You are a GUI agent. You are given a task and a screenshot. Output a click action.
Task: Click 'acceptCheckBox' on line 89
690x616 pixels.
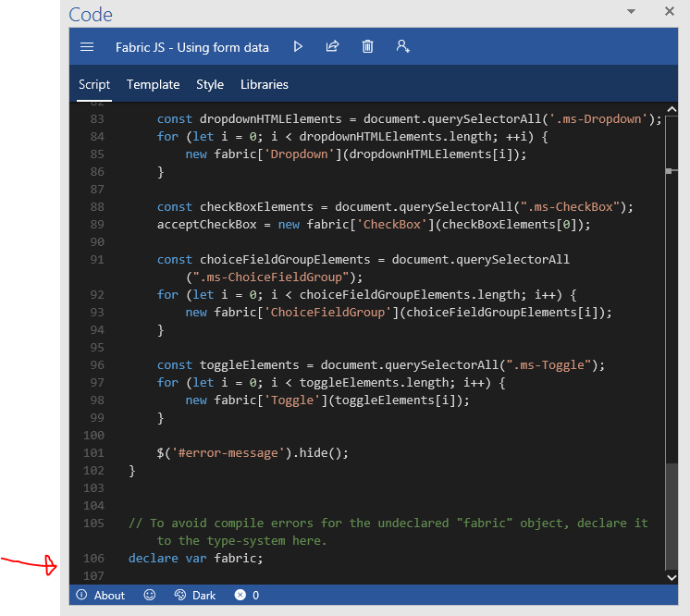click(207, 225)
